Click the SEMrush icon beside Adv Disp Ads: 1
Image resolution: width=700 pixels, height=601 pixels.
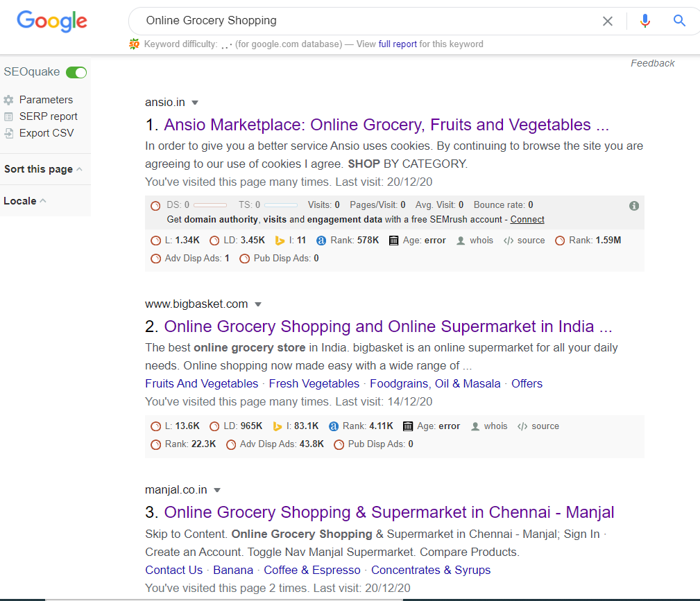[x=155, y=259]
